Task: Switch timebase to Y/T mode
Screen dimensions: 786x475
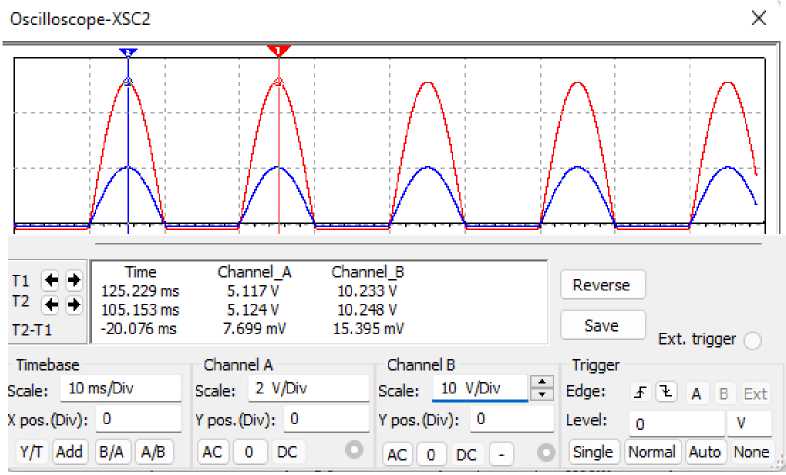Action: click(x=31, y=452)
